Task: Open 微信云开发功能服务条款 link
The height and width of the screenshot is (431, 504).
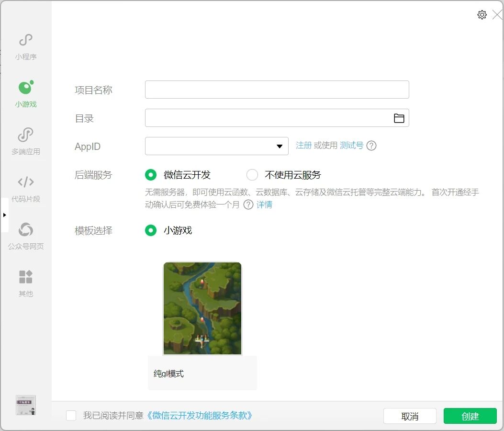Action: point(199,415)
